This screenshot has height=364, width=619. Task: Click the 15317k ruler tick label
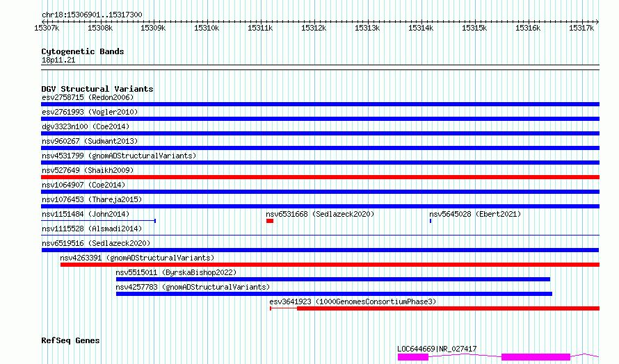click(581, 28)
